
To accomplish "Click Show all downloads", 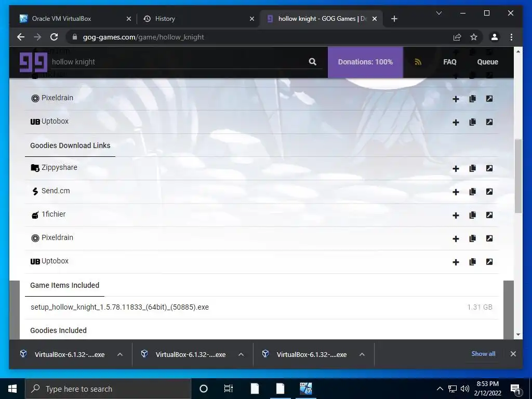I will coord(483,353).
